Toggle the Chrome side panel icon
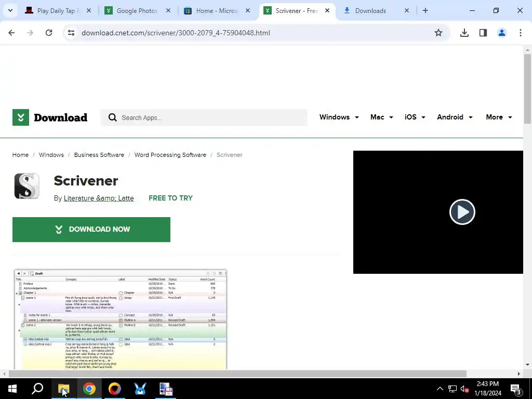Image resolution: width=532 pixels, height=399 pixels. pos(483,33)
